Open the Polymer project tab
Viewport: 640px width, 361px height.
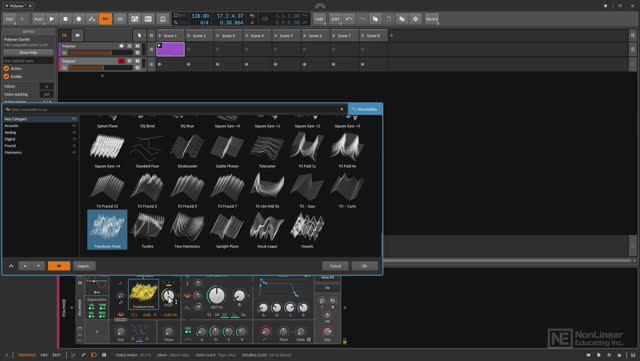pos(18,6)
